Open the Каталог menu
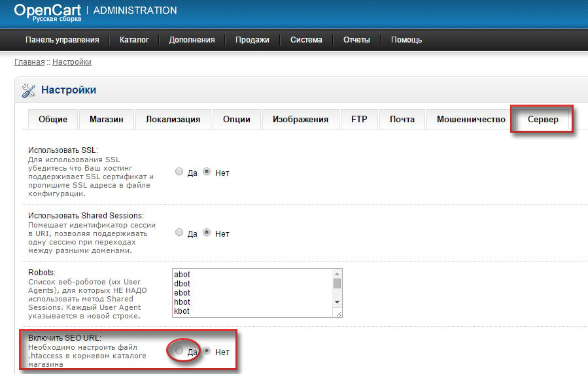Screen dimensions: 588x374 click(134, 40)
